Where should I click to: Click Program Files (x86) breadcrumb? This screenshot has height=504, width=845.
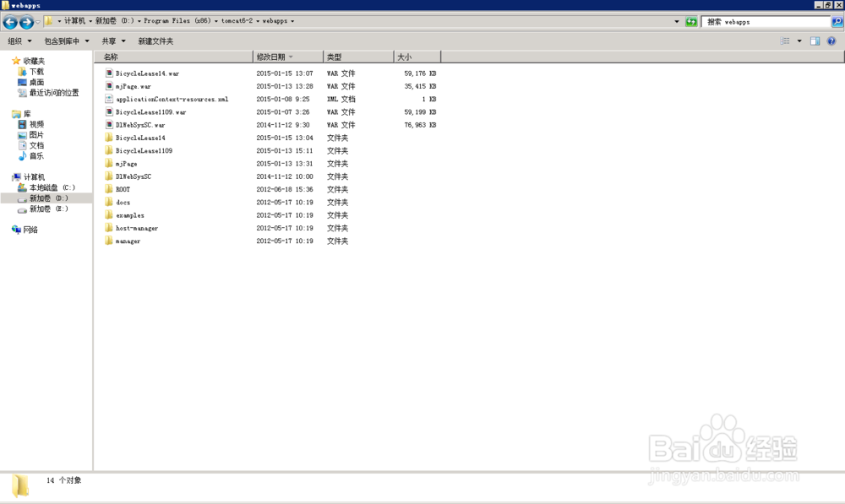click(x=177, y=21)
